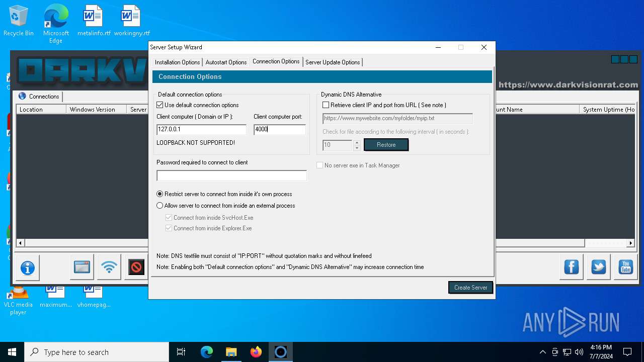
Task: Click the network icon in system tray
Action: tap(567, 352)
